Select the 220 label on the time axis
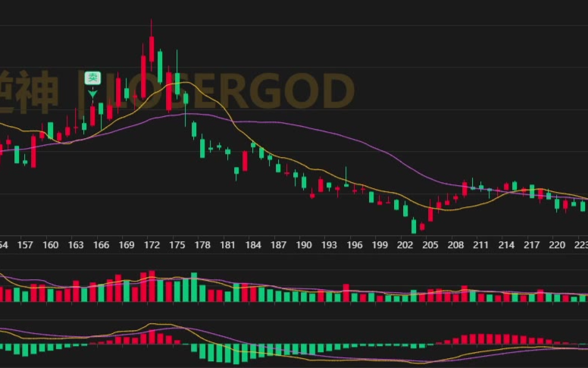This screenshot has height=368, width=588. click(557, 245)
